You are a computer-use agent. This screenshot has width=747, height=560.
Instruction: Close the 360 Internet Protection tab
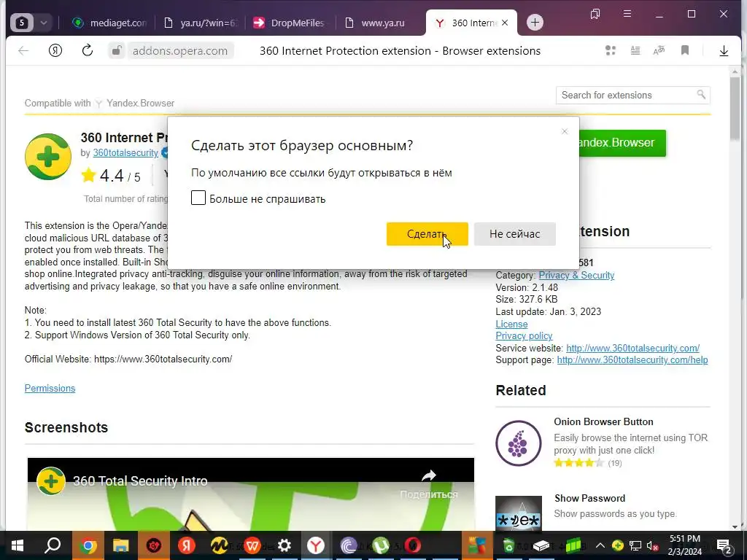[x=505, y=23]
